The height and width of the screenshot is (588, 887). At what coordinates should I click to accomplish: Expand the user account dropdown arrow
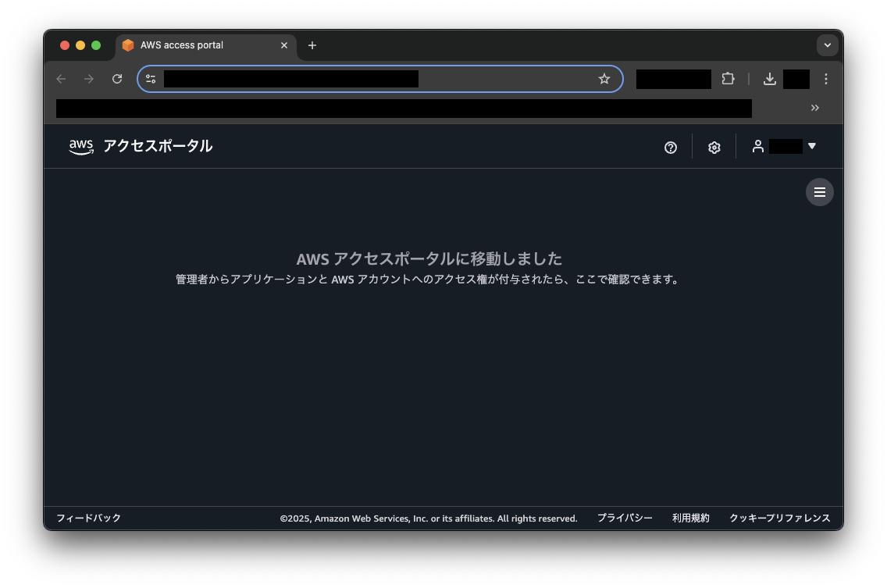pos(812,146)
